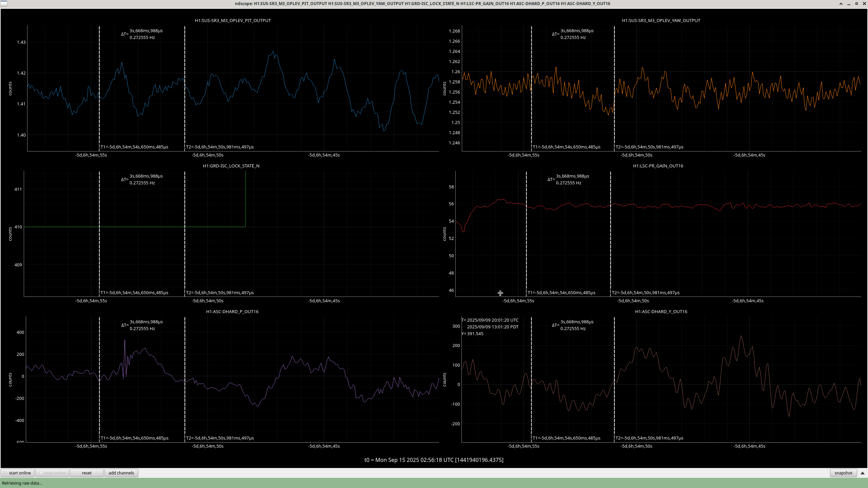Screen dimensions: 868x488
Task: Click the T2 cursor label in OPLEV_YAW plot
Action: point(649,147)
